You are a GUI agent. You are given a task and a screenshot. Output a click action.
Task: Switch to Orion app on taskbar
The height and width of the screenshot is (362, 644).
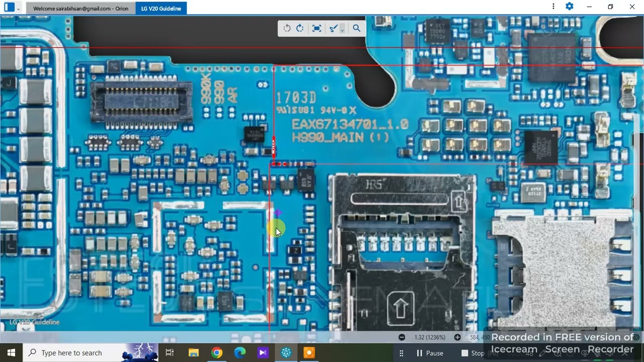(x=286, y=353)
